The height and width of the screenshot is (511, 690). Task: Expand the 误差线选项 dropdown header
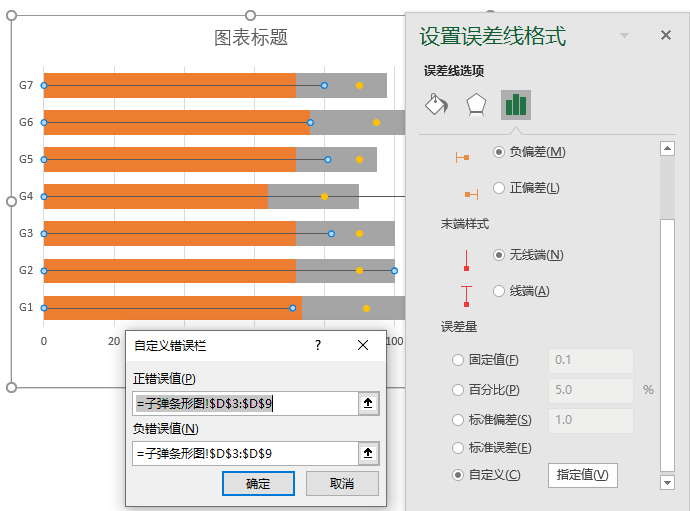(x=454, y=70)
